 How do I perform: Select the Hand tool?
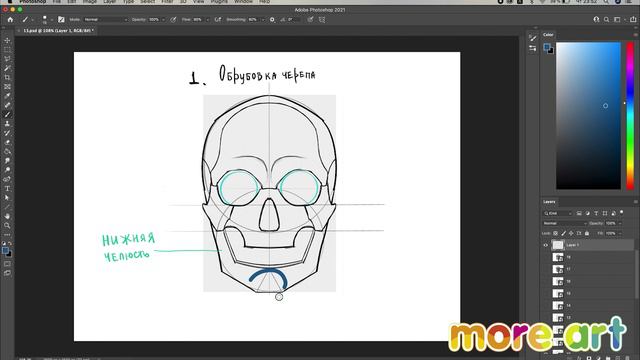[7, 216]
